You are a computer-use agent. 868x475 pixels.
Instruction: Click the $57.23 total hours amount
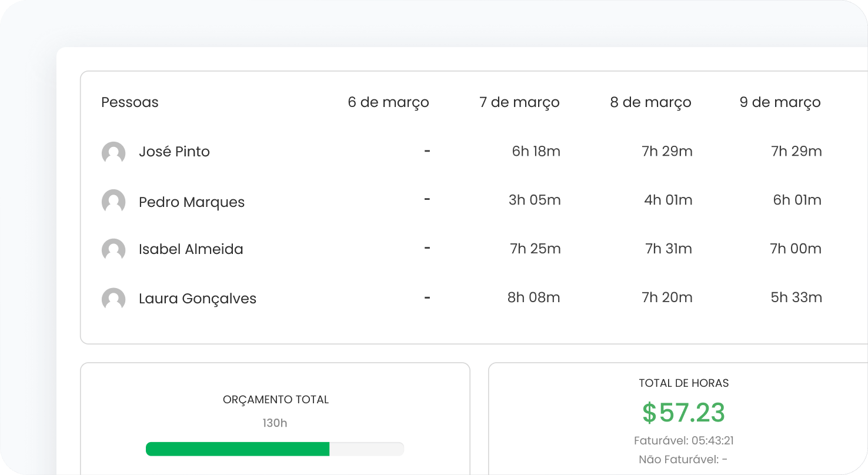[683, 413]
